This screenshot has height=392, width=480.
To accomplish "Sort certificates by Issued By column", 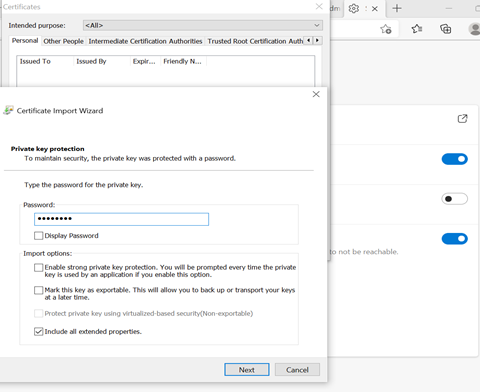I will [101, 61].
